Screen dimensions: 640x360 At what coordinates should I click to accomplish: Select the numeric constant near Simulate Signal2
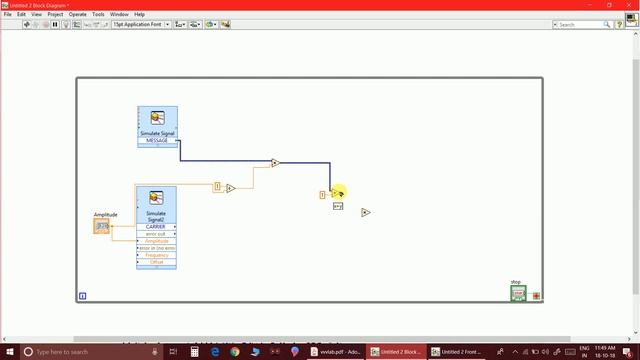218,187
